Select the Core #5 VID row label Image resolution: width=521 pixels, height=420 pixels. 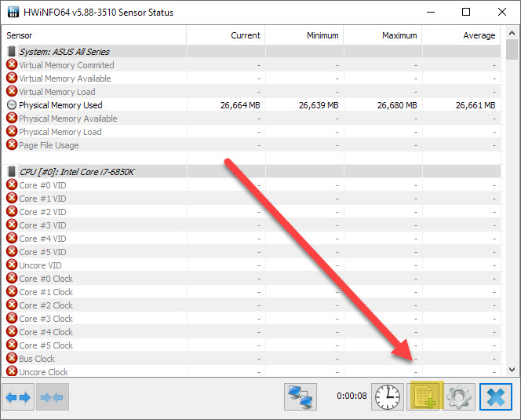(x=42, y=252)
